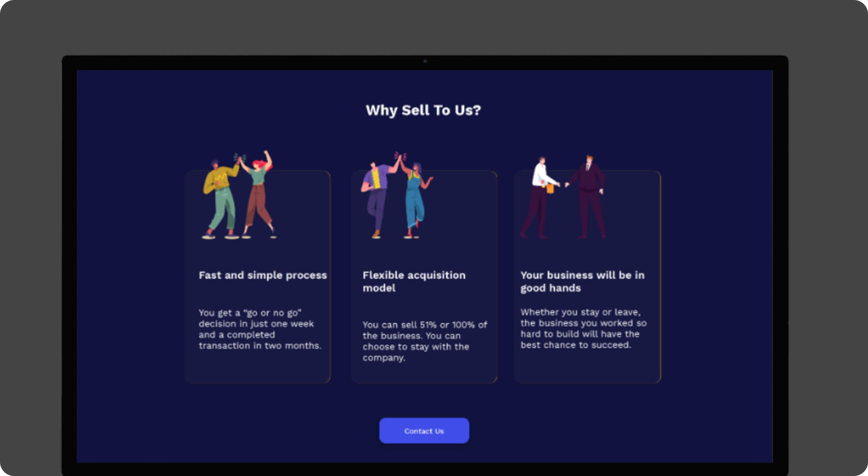Click the "Why Sell To Us?" heading
Screen dimensions: 868x476
point(423,110)
